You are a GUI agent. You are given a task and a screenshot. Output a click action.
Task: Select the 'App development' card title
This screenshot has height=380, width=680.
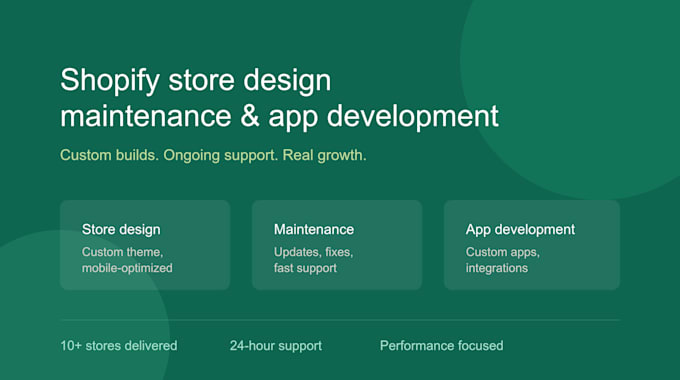pos(520,229)
